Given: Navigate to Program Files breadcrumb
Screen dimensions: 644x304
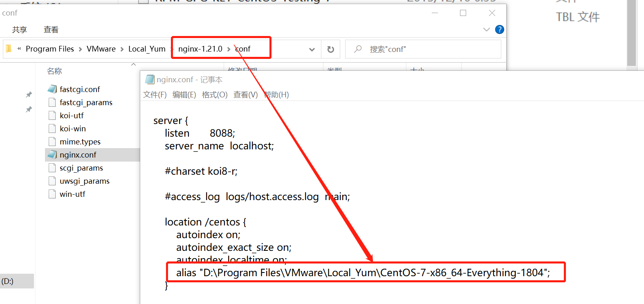Looking at the screenshot, I should tap(50, 49).
